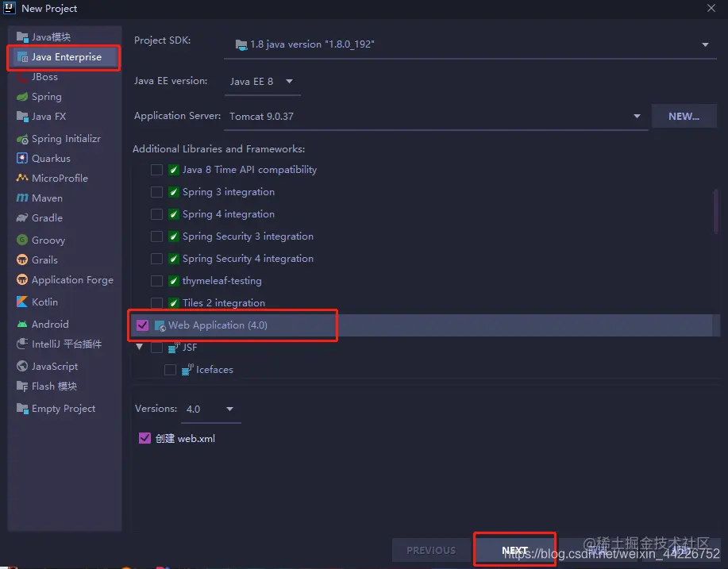Tick Spring Security 4 integration checkbox
The height and width of the screenshot is (569, 728).
coord(157,259)
